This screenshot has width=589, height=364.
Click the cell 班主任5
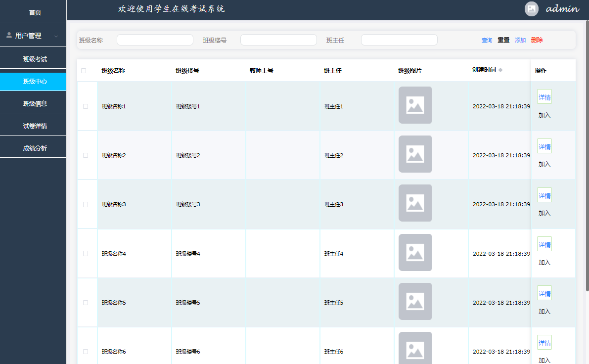333,303
